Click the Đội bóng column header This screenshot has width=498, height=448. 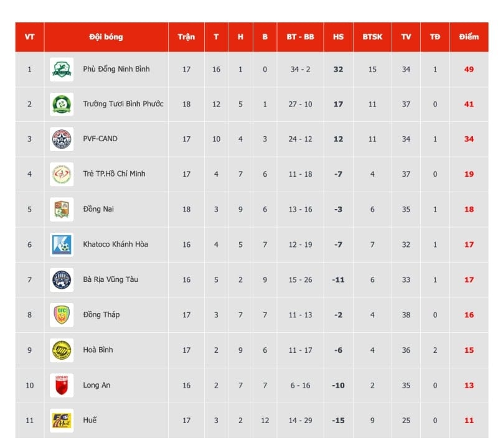coord(106,37)
